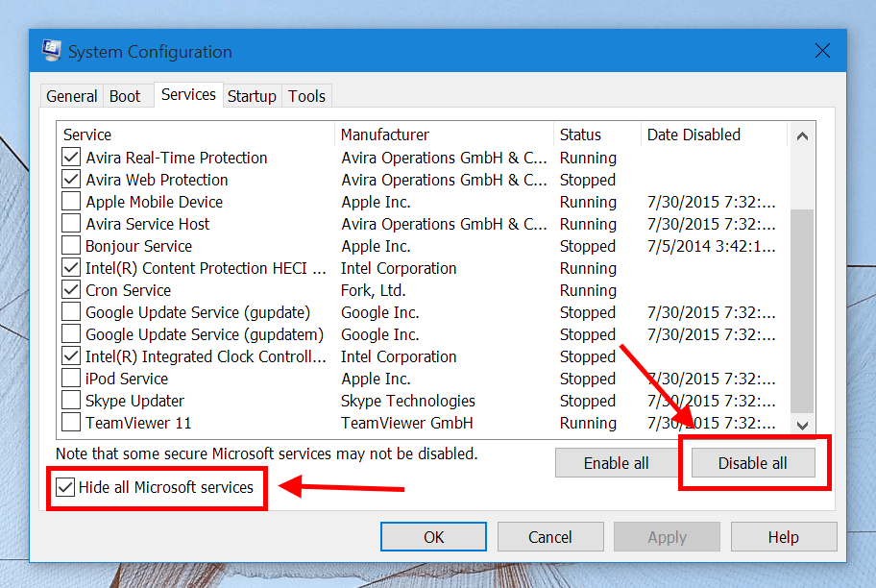Uncheck Intel(R) Integrated Clock Controller checkbox
876x588 pixels.
coord(71,356)
